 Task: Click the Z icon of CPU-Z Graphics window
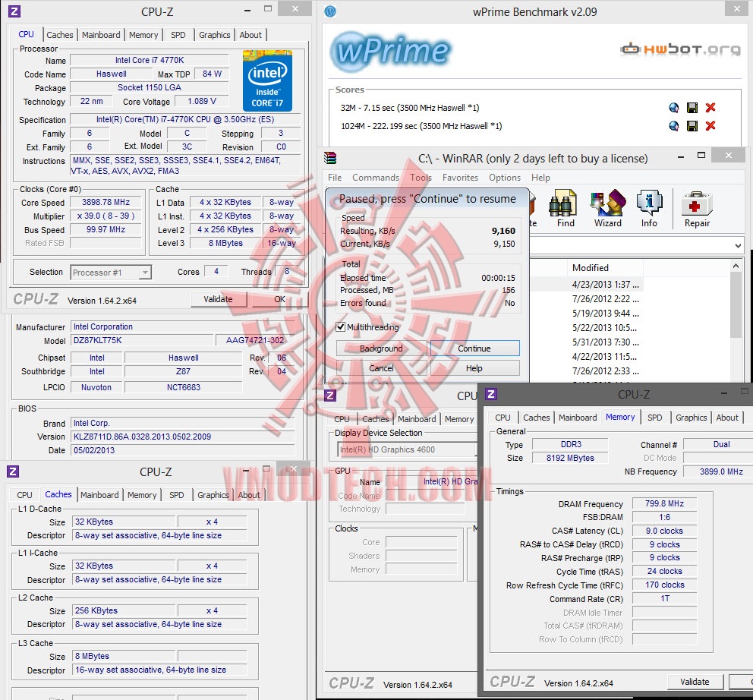point(330,396)
